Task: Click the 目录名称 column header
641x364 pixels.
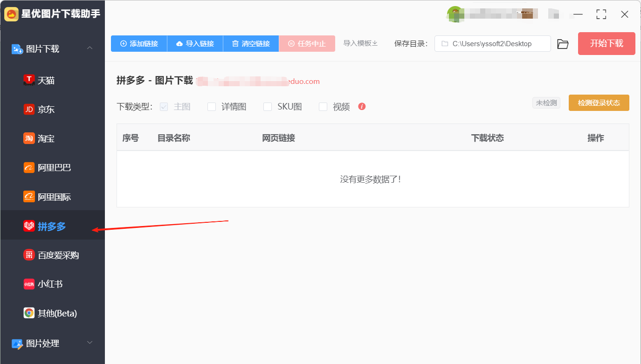Action: point(173,138)
